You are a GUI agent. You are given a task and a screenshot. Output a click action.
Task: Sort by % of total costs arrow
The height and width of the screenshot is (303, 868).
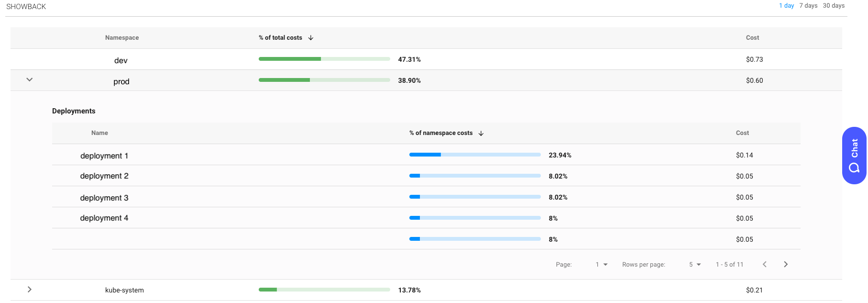pos(311,38)
